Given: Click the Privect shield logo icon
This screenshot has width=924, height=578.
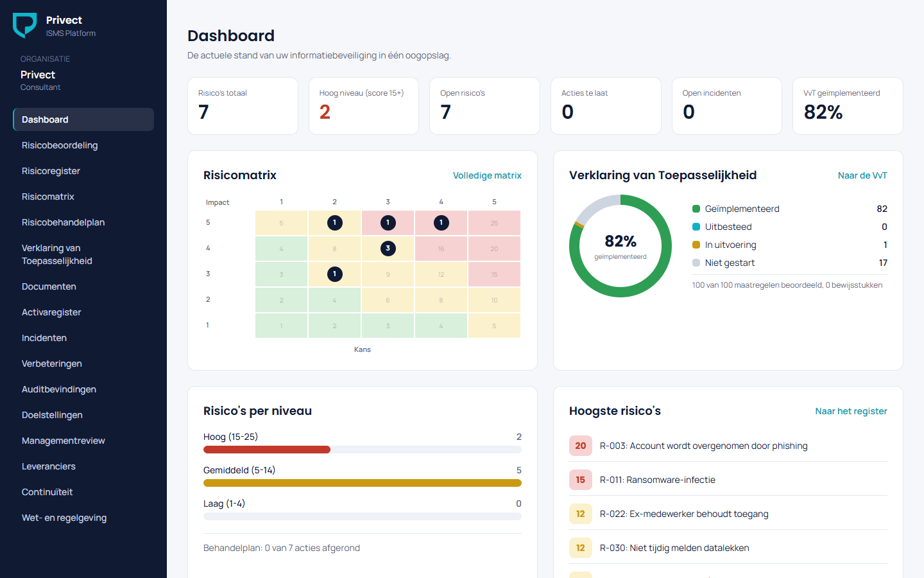Looking at the screenshot, I should click(x=24, y=25).
